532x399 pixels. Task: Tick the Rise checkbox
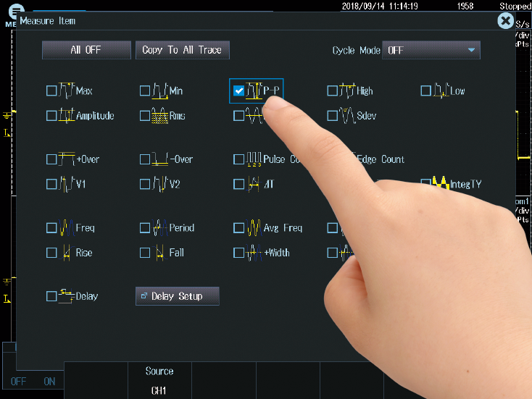coord(51,253)
